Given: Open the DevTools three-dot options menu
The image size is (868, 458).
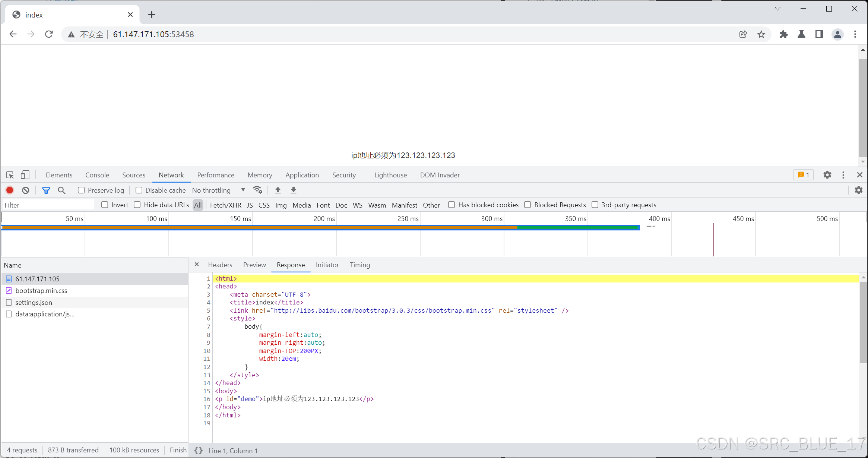Looking at the screenshot, I should 843,175.
